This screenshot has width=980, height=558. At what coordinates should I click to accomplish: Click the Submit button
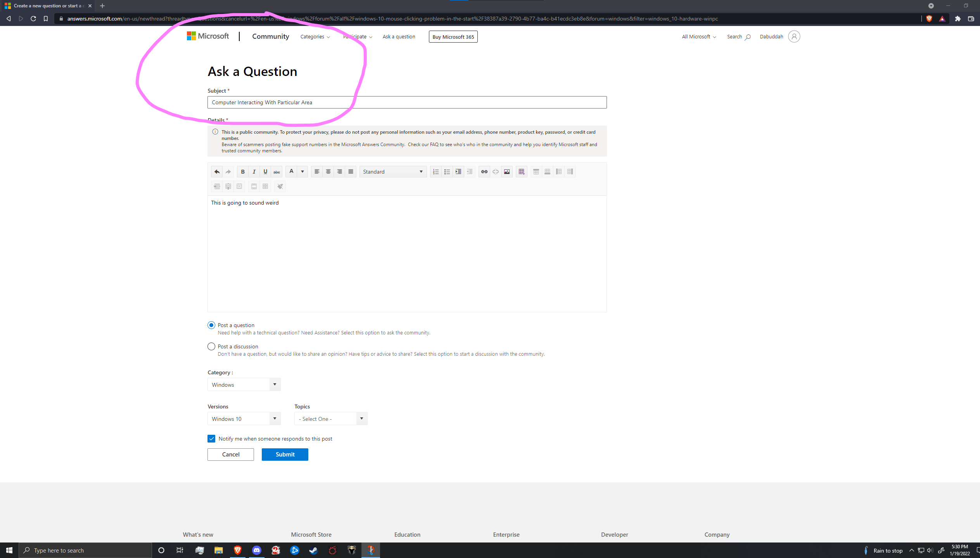click(x=285, y=454)
